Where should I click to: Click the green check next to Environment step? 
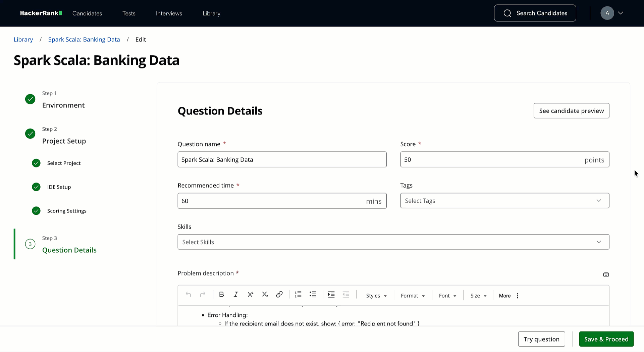point(30,99)
